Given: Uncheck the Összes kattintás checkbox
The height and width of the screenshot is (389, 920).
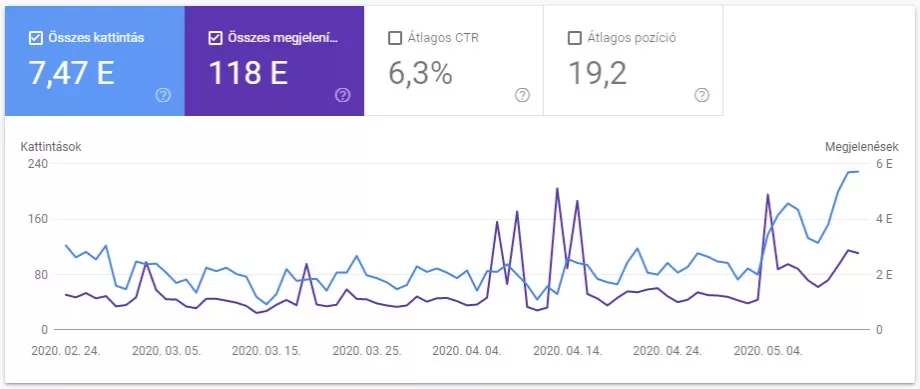Looking at the screenshot, I should pos(35,38).
